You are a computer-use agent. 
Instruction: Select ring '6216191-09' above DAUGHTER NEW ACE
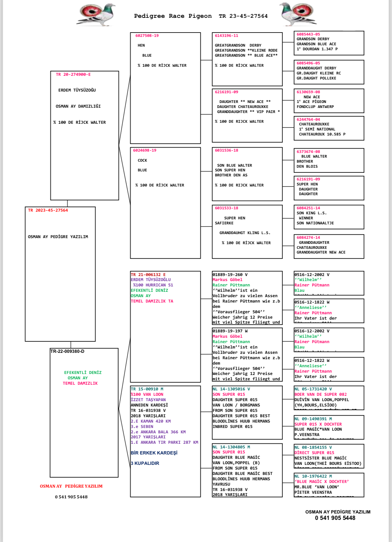[226, 92]
